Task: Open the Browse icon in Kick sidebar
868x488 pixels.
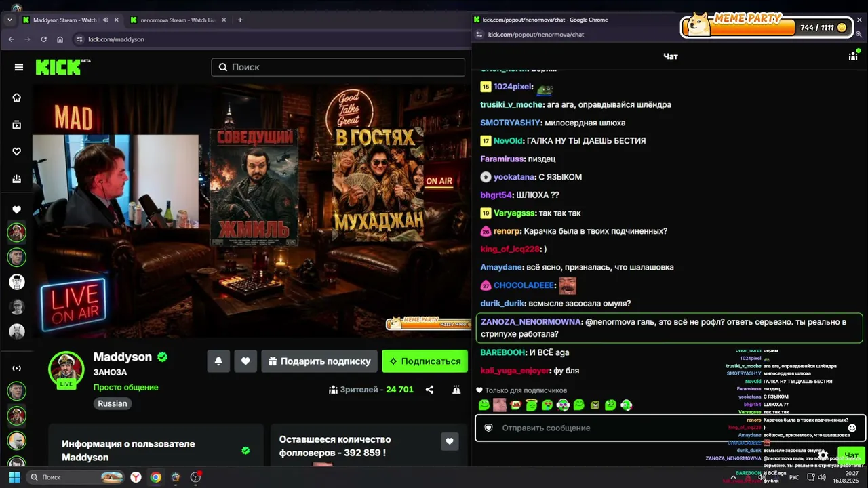Action: (x=17, y=125)
